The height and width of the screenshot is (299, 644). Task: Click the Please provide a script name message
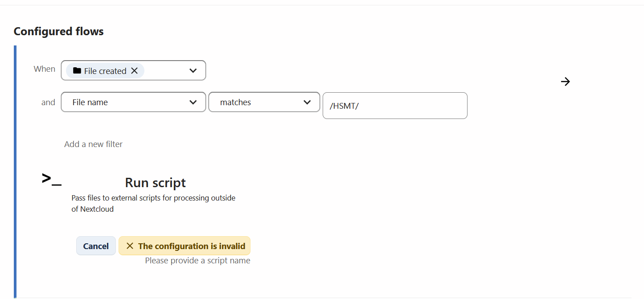197,261
